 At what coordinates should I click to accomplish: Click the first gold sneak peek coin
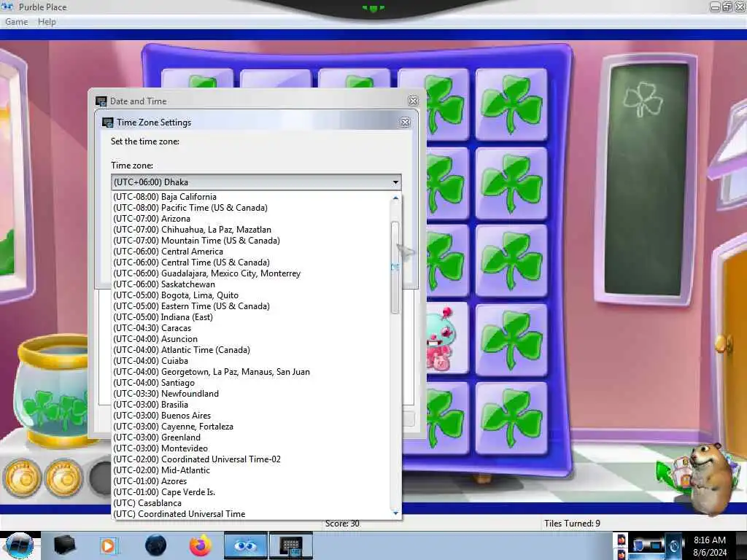pos(21,478)
